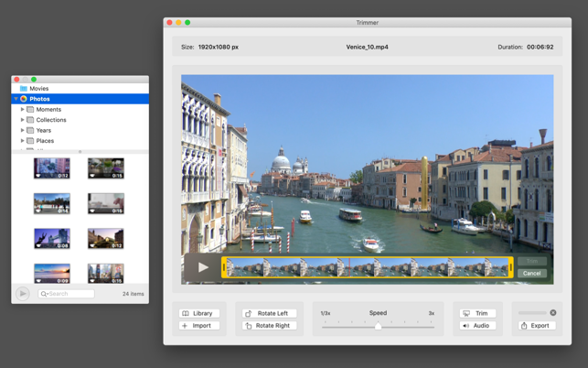588x368 pixels.
Task: Cancel export progress with X icon
Action: click(x=553, y=313)
